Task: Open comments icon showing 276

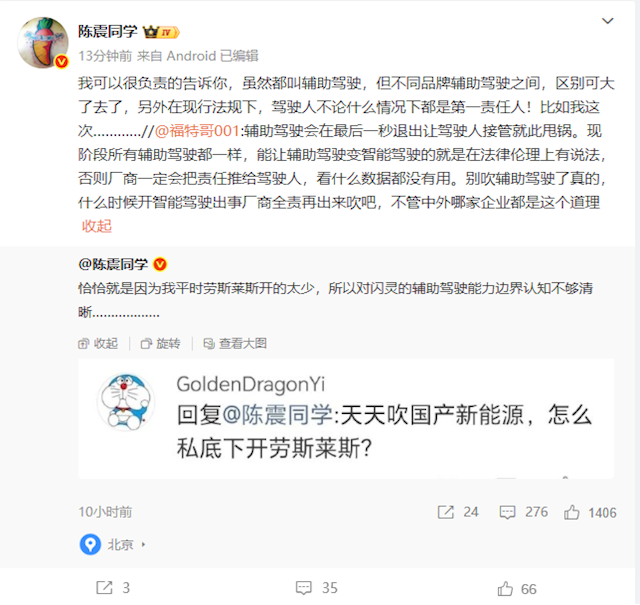Action: click(507, 512)
